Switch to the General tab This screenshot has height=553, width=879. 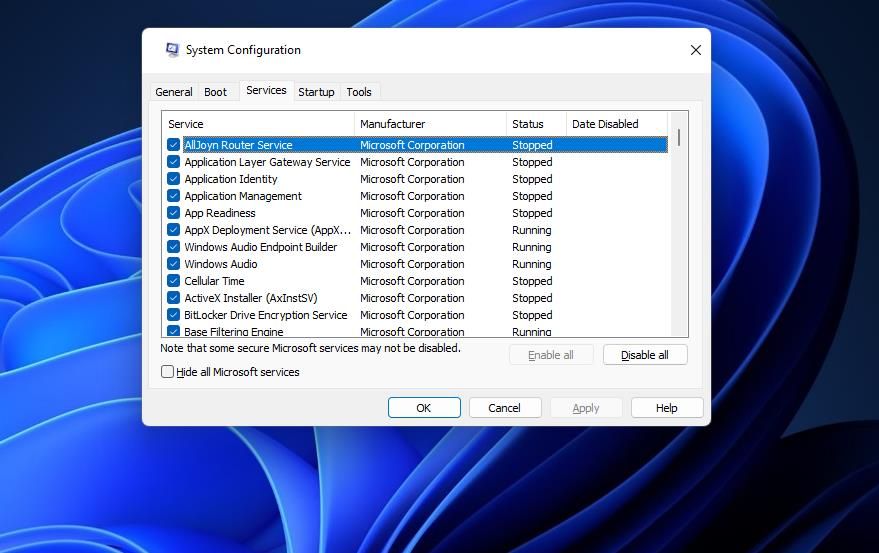[174, 92]
